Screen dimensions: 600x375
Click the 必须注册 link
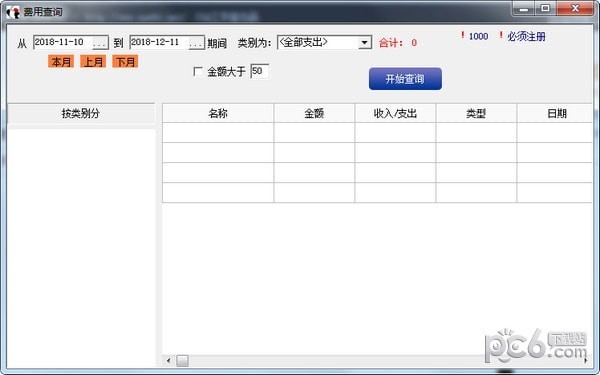(526, 36)
